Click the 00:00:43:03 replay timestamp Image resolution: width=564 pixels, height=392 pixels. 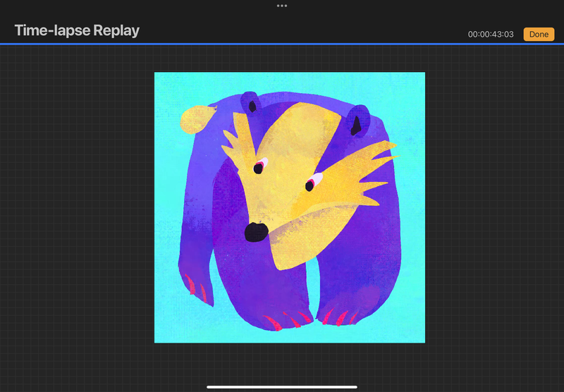tap(491, 35)
